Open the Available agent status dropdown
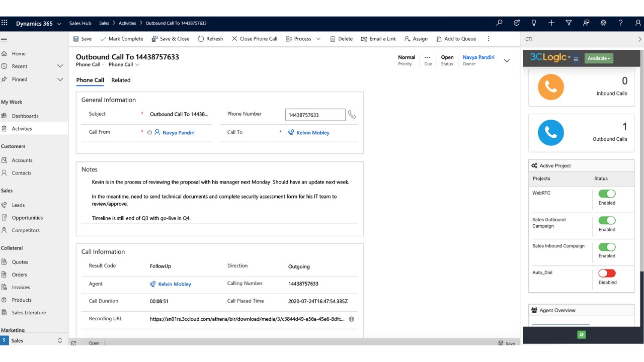This screenshot has height=362, width=644. [599, 58]
